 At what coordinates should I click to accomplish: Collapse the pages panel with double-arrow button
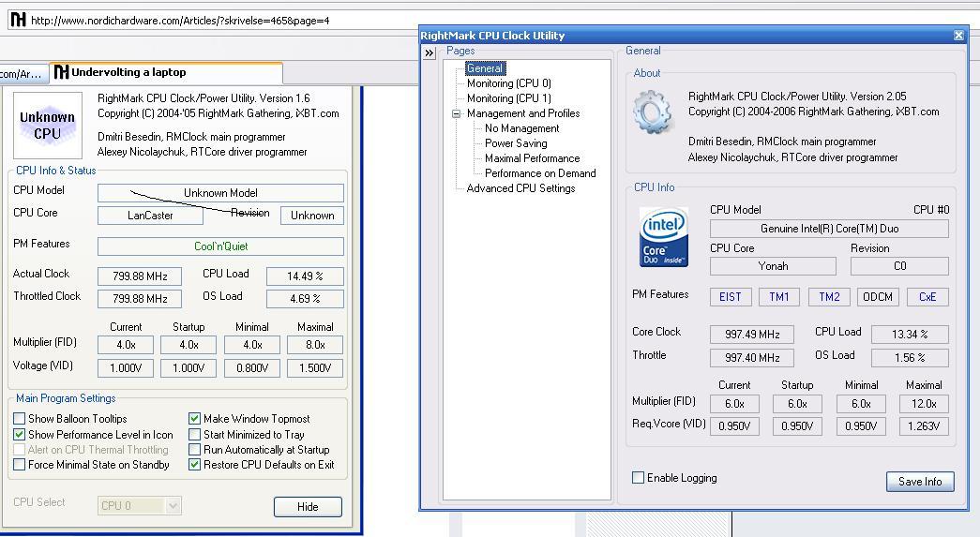[x=430, y=53]
